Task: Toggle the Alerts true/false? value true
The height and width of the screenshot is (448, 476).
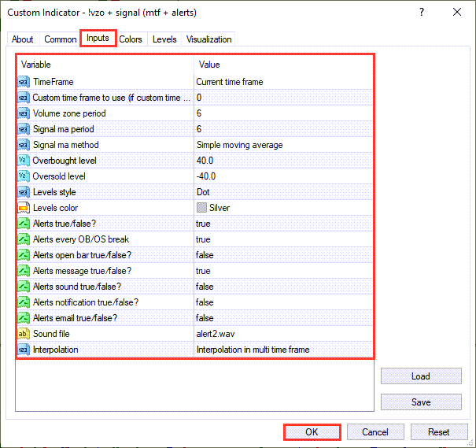Action: [203, 224]
